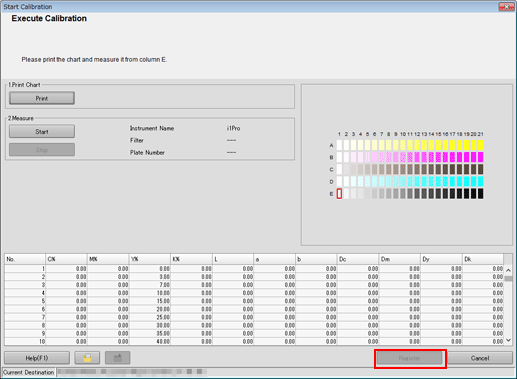Select cyan patch D21 in the chart
Screen dimensions: 517x379
point(480,181)
